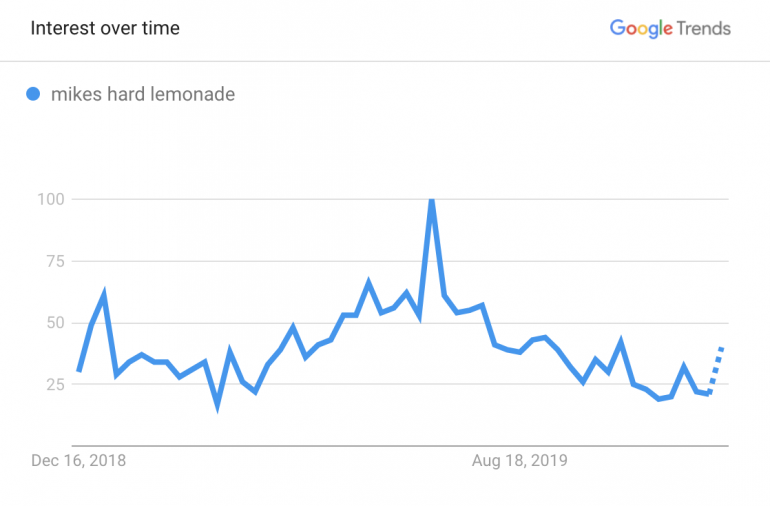The width and height of the screenshot is (770, 506).
Task: Click the blue legend dot
Action: (33, 95)
